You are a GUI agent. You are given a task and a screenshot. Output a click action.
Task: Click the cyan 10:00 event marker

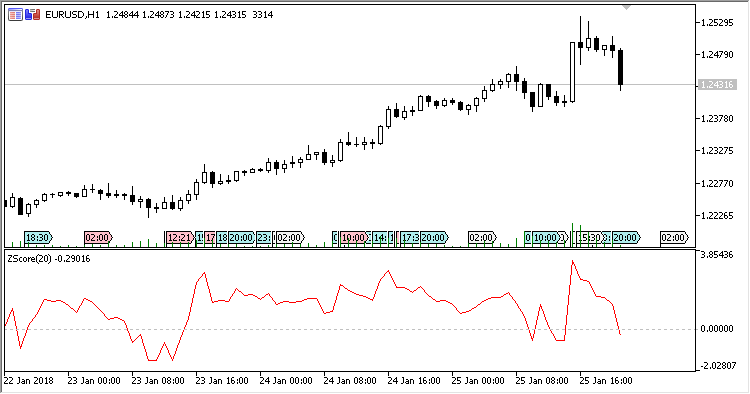pyautogui.click(x=546, y=238)
